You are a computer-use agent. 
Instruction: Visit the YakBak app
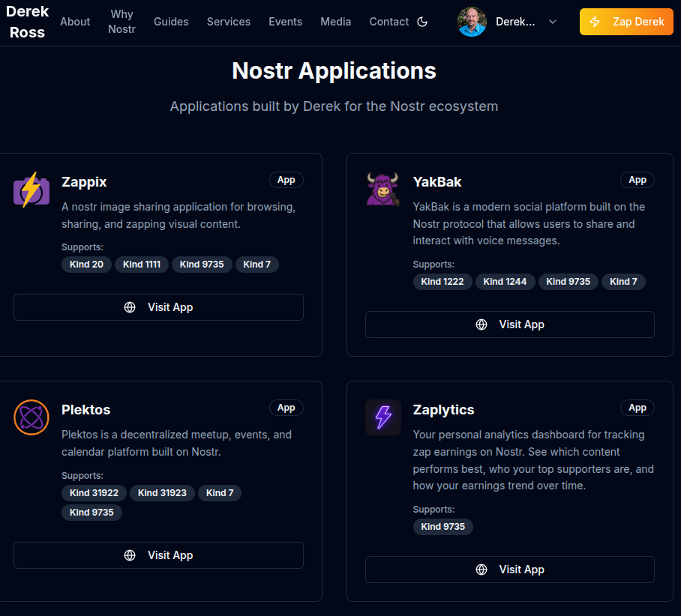[x=509, y=324]
